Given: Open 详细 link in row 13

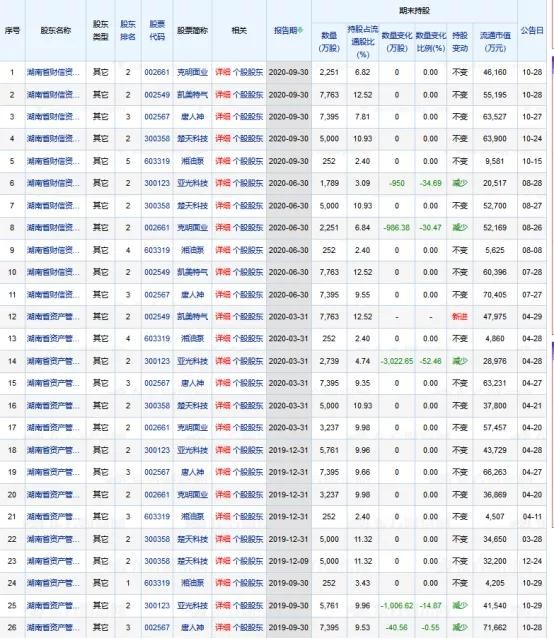Looking at the screenshot, I should click(x=223, y=338).
